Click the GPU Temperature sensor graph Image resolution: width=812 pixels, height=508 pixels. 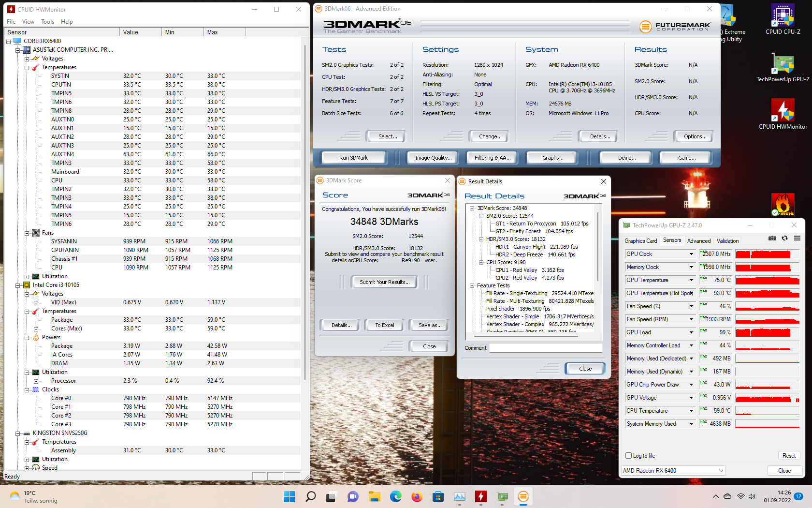click(x=767, y=280)
